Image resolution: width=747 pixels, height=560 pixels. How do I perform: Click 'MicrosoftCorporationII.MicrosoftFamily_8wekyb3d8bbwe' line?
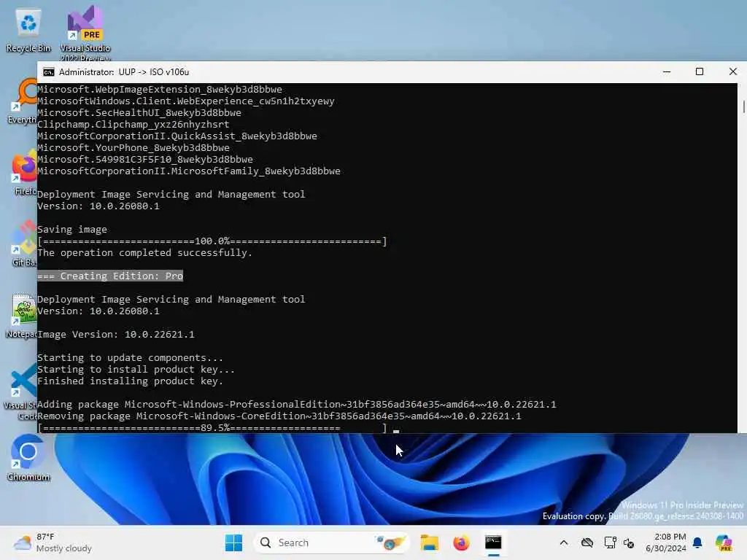[x=189, y=171]
